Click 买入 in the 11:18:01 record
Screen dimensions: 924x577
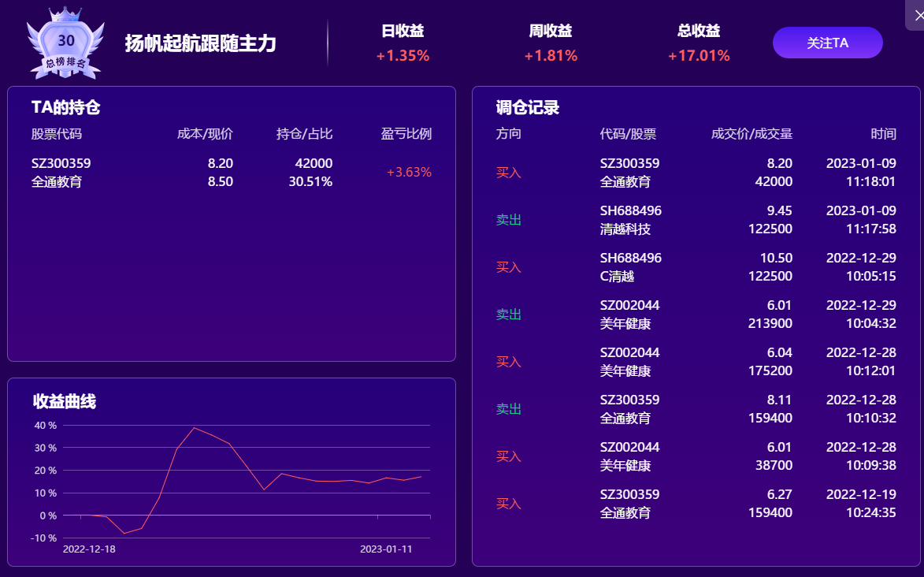click(509, 173)
